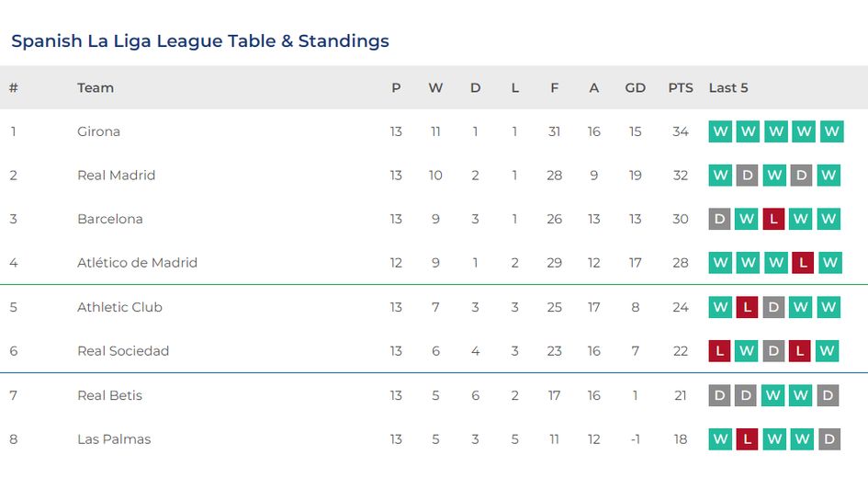
Task: Click Atlético de Madrid's red L badge
Action: click(x=802, y=263)
